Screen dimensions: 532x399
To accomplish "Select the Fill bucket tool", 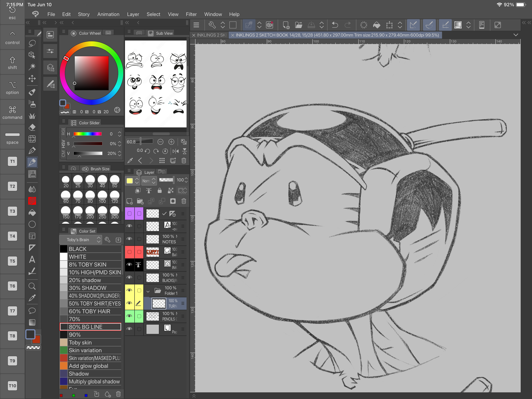I will tap(32, 213).
